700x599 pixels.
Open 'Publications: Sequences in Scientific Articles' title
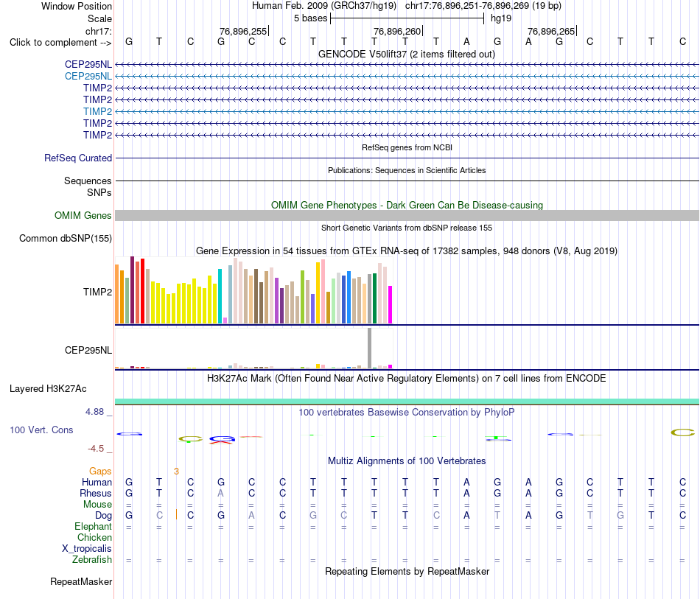click(x=407, y=170)
